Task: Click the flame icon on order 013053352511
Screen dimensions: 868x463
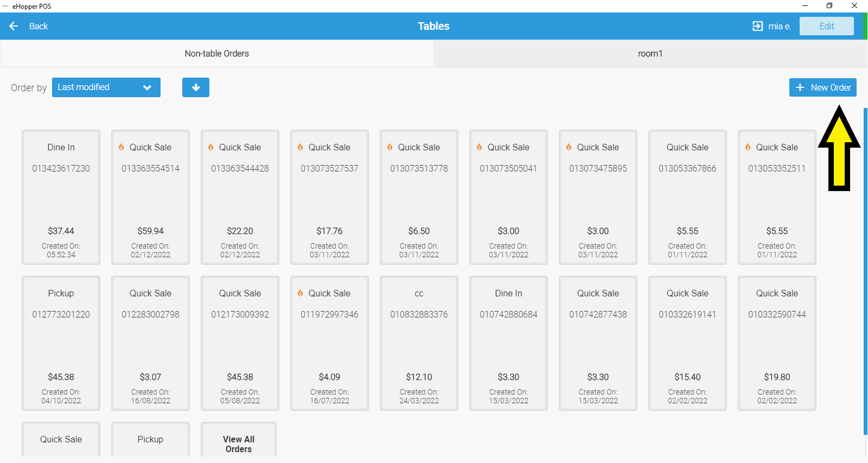Action: [x=748, y=147]
